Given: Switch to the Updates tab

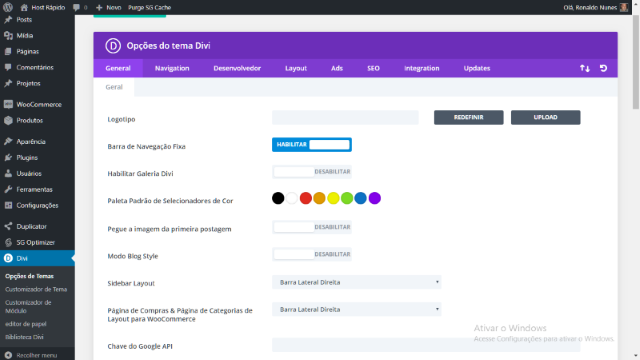Looking at the screenshot, I should [x=477, y=68].
